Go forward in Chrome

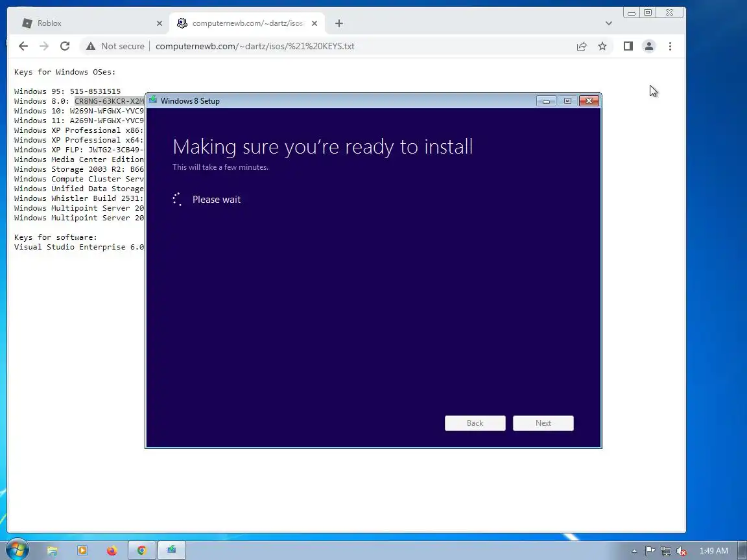coord(44,46)
